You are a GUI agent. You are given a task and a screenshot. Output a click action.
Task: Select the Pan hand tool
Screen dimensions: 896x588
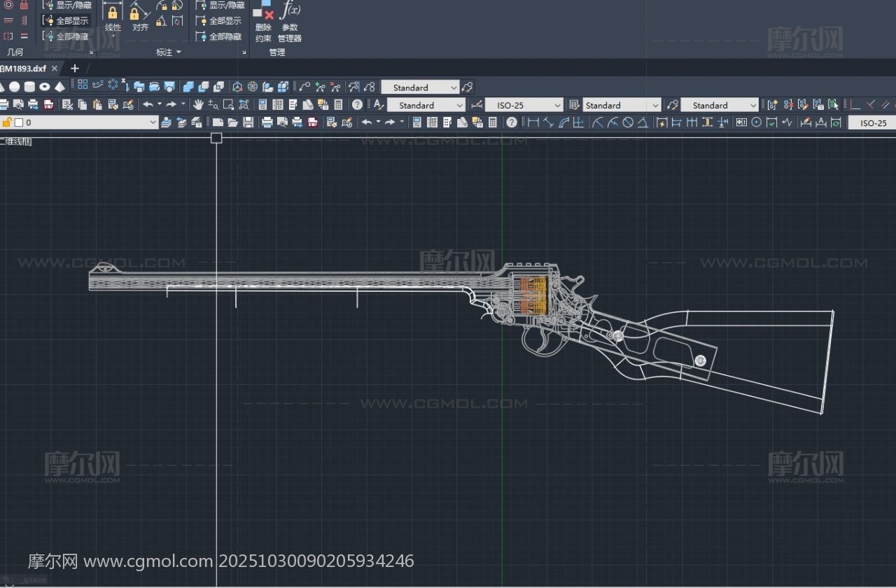(x=198, y=105)
